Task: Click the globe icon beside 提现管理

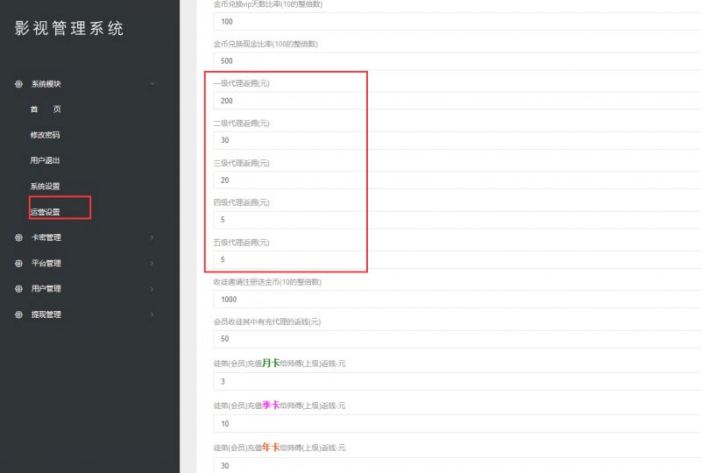Action: tap(18, 315)
